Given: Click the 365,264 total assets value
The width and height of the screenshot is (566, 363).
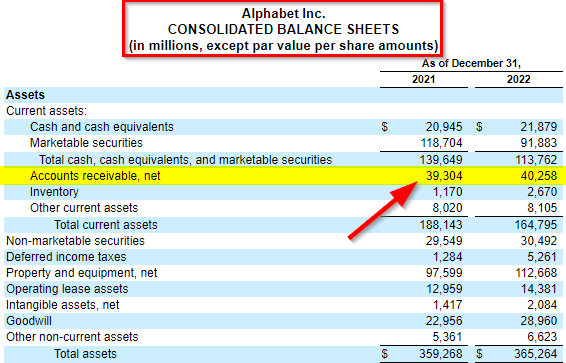Looking at the screenshot, I should (536, 354).
